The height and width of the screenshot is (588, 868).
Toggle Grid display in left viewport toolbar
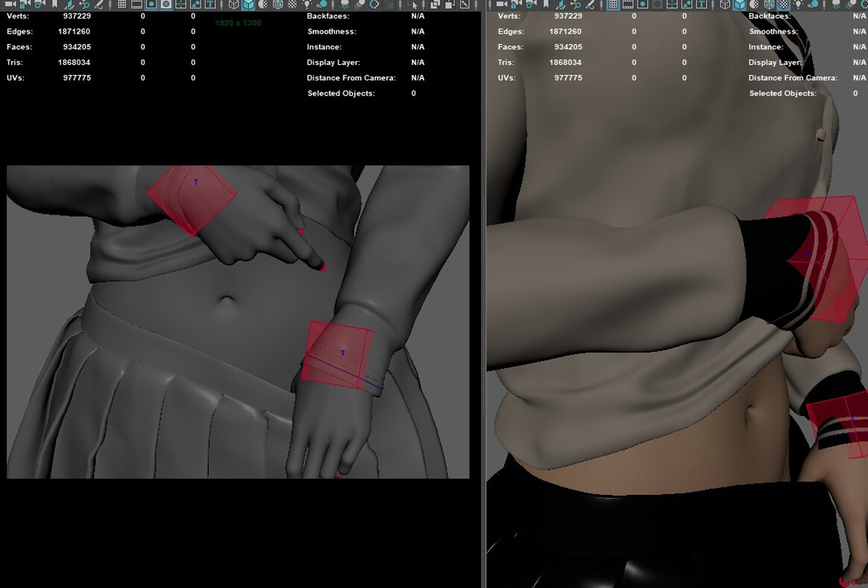(122, 4)
